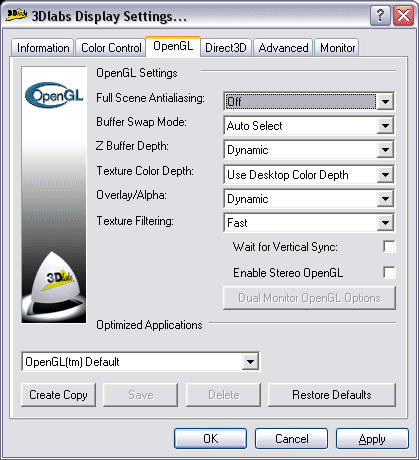Select the OpenGL tab

click(173, 46)
